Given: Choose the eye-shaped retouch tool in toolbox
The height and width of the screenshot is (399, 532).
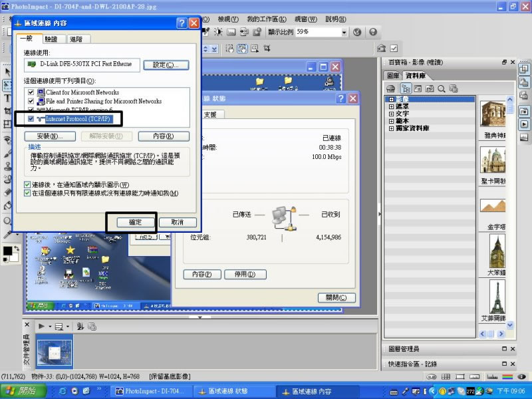Looking at the screenshot, I should pyautogui.click(x=7, y=140).
